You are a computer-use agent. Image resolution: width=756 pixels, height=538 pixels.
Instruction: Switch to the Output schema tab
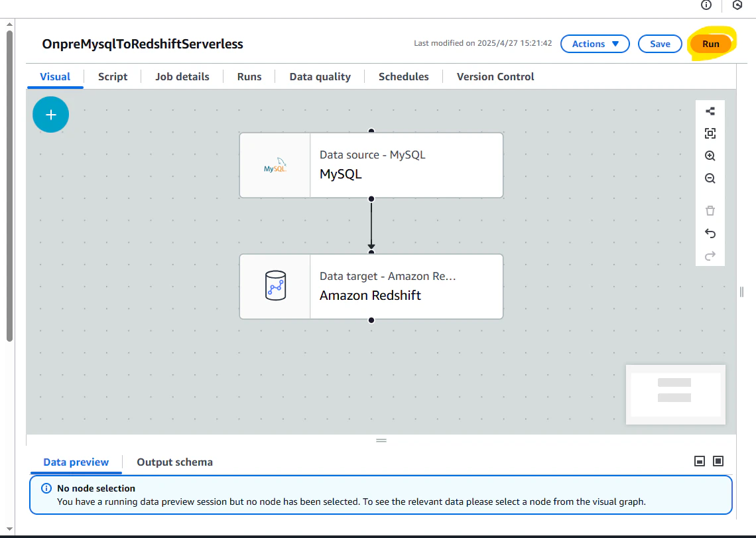click(x=174, y=462)
